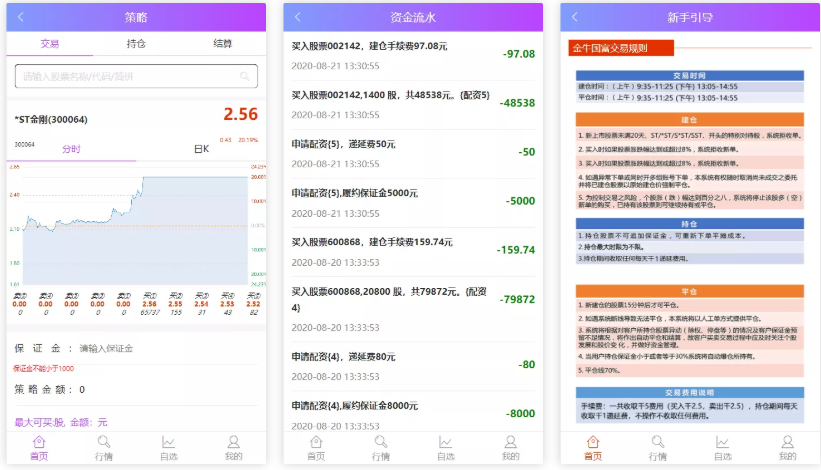The image size is (821, 470).
Task: Tap 首页 icon in 资金流水 screen bottom bar
Action: pyautogui.click(x=316, y=446)
